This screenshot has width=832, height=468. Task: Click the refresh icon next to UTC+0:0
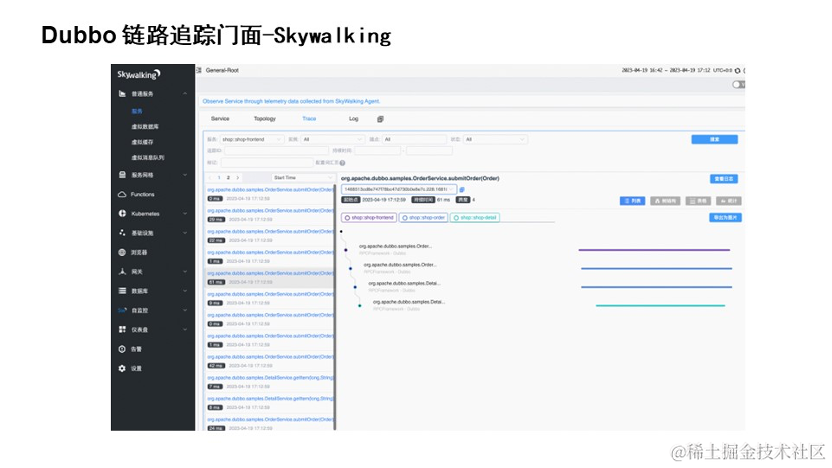pos(738,71)
